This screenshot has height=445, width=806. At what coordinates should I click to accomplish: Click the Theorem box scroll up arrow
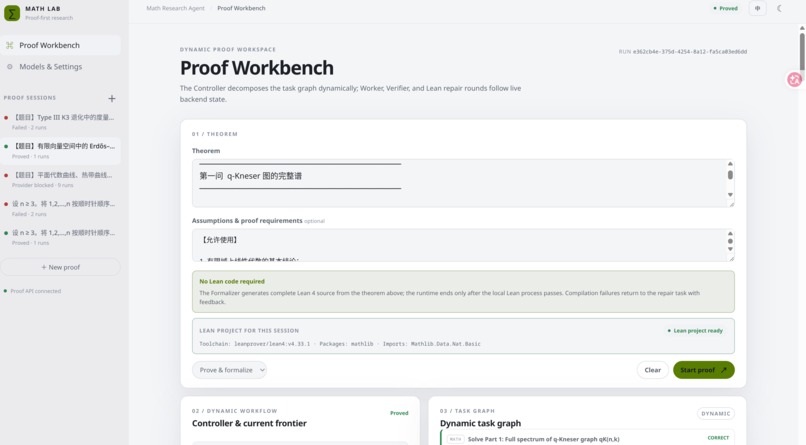(x=730, y=163)
